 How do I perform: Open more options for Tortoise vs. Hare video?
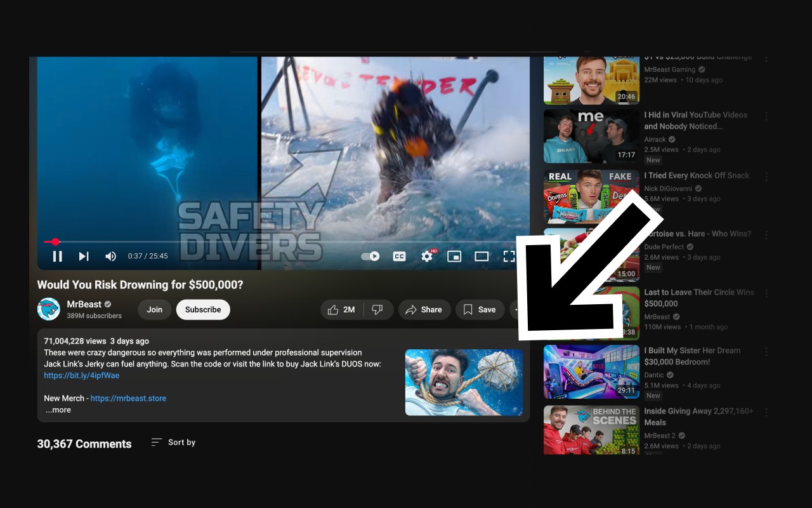(x=766, y=235)
